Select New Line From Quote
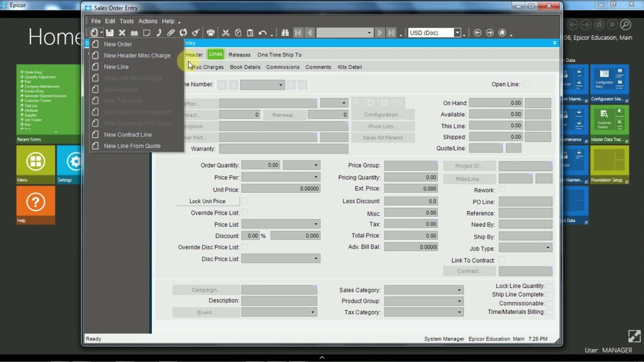 point(132,146)
